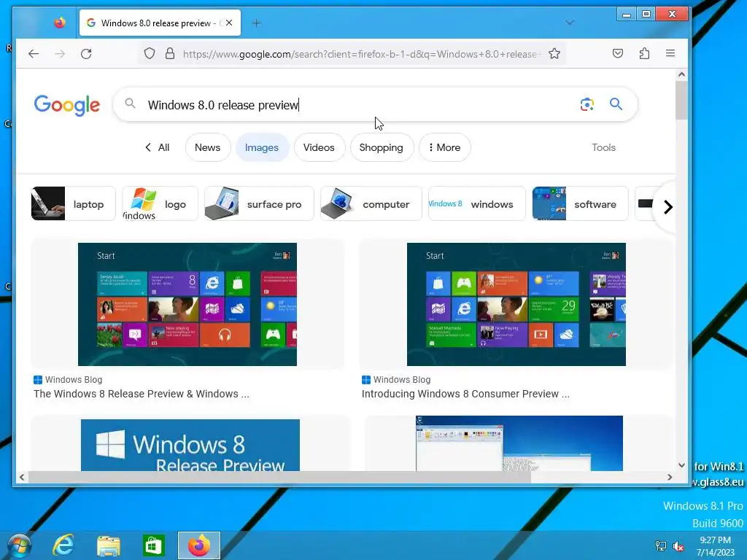
Task: Click the Windows Blog source under first image
Action: [x=68, y=379]
